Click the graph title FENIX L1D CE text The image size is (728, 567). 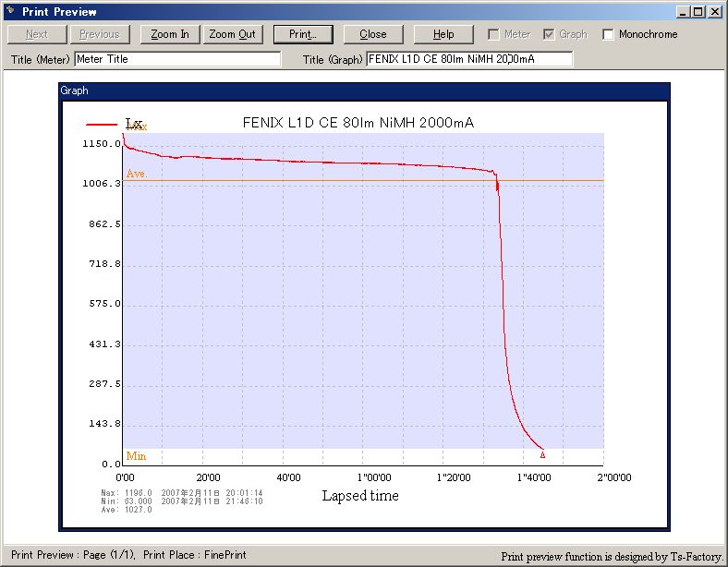coord(358,123)
